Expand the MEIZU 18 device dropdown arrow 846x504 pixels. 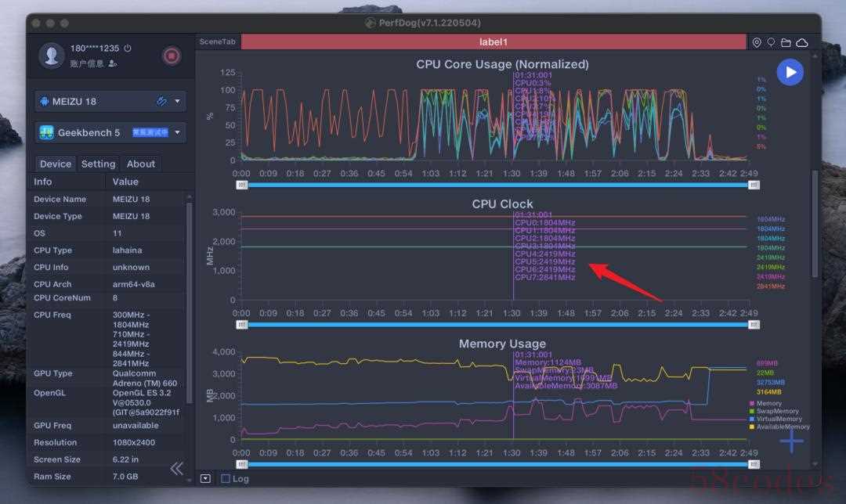[178, 101]
